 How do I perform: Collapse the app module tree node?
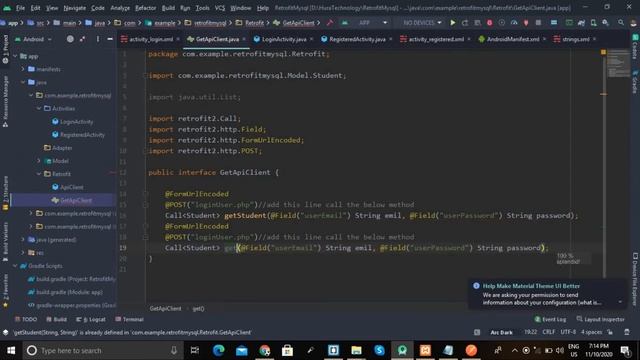16,56
